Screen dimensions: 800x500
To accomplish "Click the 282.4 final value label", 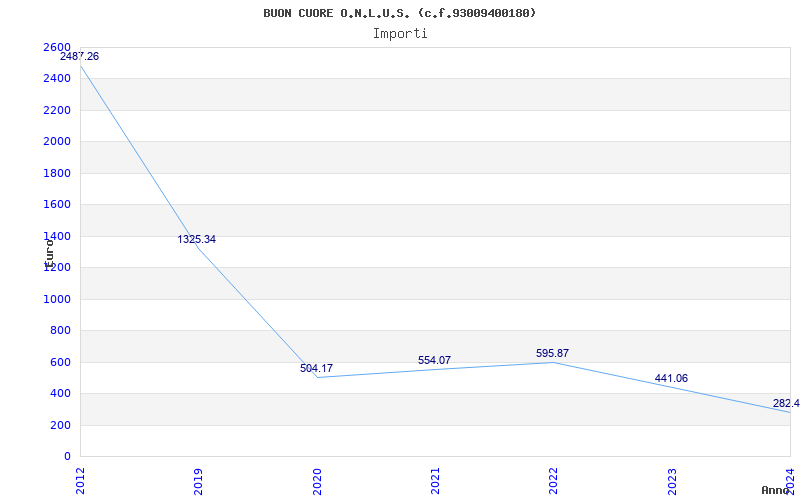I will (786, 404).
